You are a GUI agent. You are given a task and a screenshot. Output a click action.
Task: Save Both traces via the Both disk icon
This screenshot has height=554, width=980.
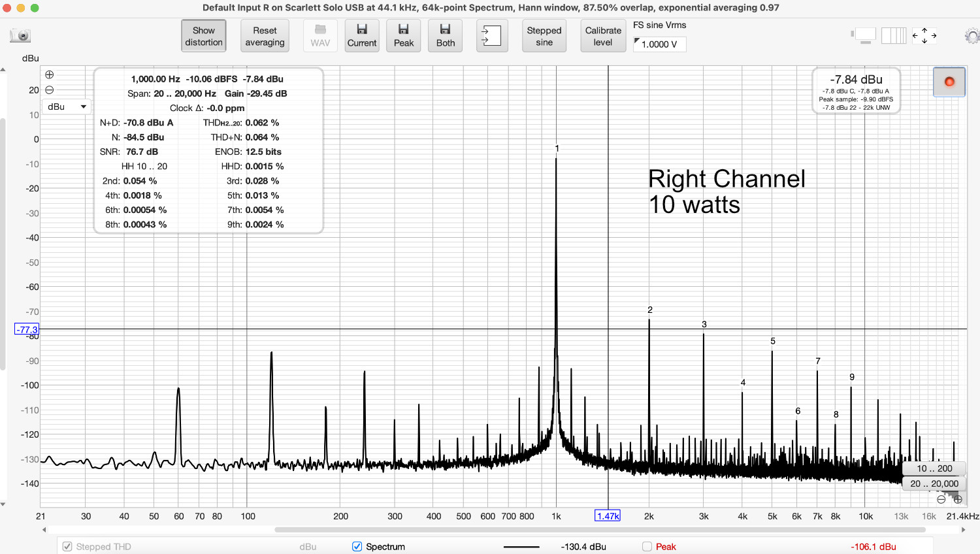[x=445, y=35]
